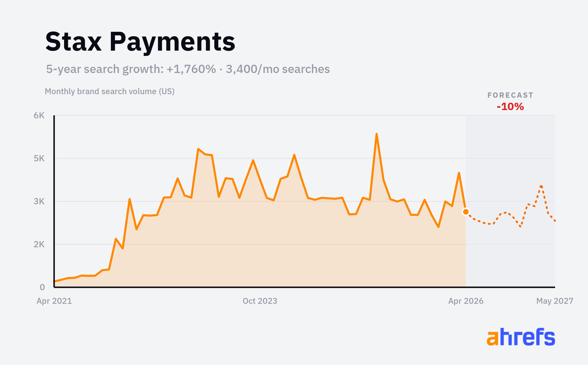This screenshot has height=365, width=588.
Task: Click the 5K y-axis label
Action: [39, 158]
